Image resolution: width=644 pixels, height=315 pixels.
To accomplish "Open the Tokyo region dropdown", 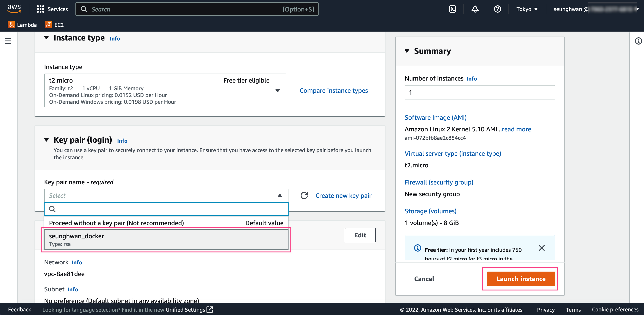I will point(527,9).
